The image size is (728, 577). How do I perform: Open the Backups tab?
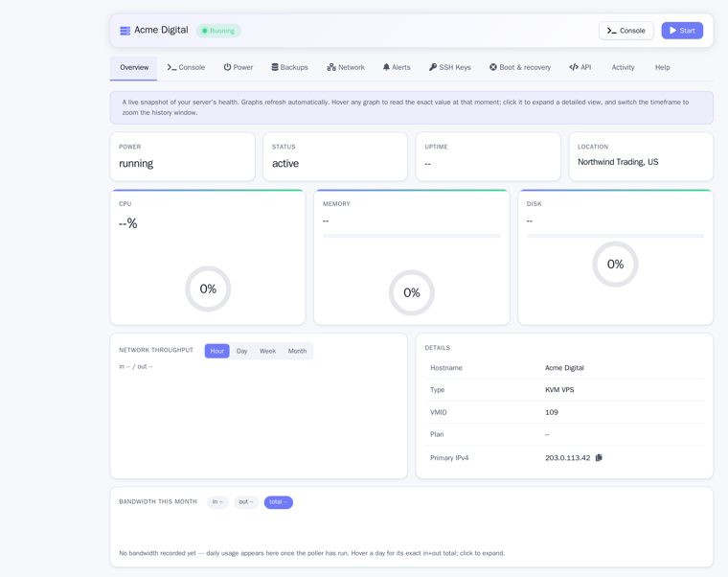(x=289, y=67)
